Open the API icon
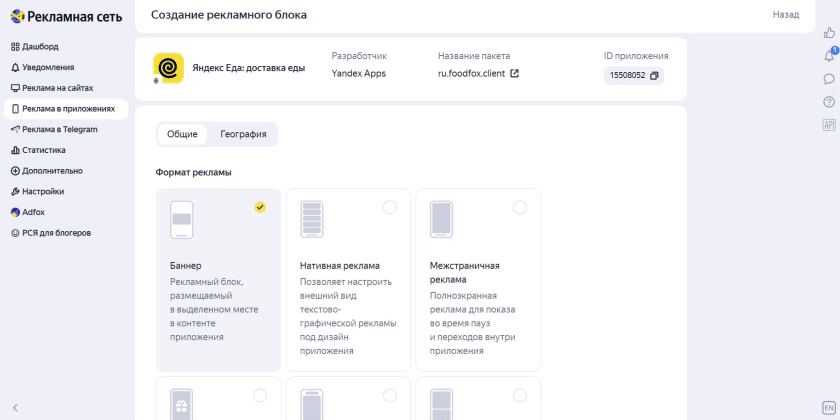Screen dimensions: 840x420 point(829,125)
